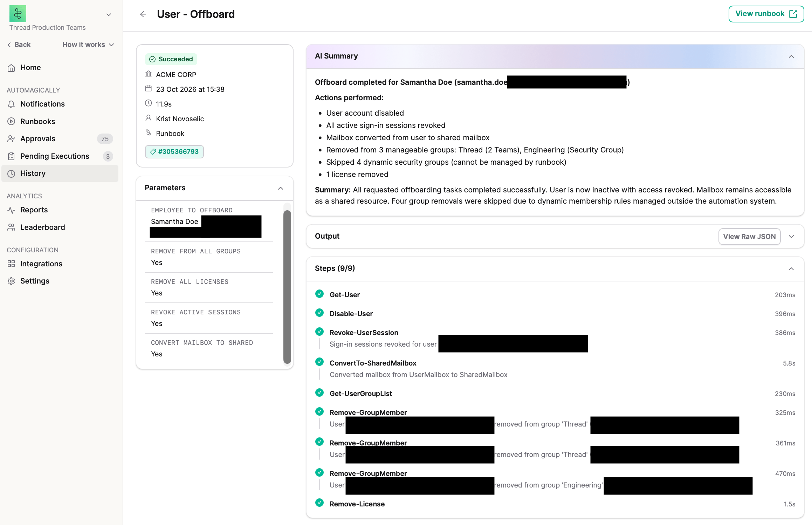Open ticket tag #305366793

[174, 152]
